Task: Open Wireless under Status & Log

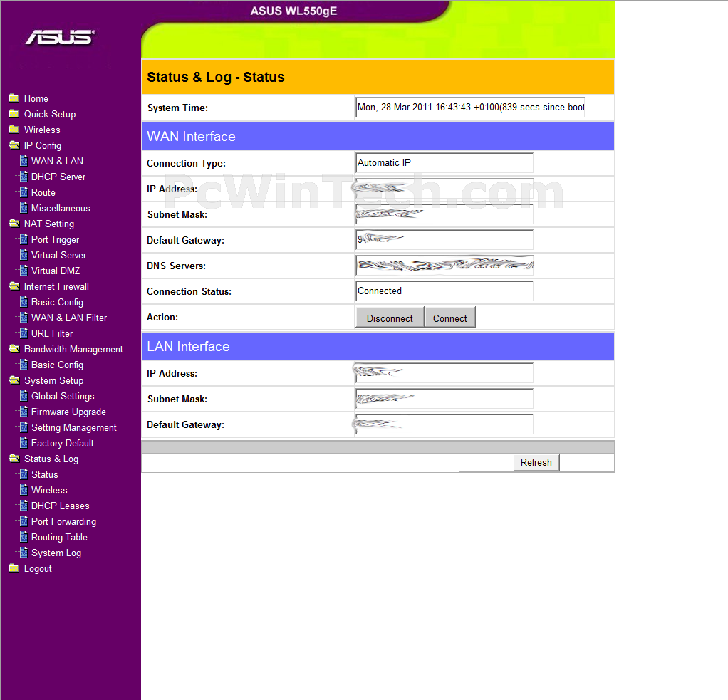Action: 50,490
